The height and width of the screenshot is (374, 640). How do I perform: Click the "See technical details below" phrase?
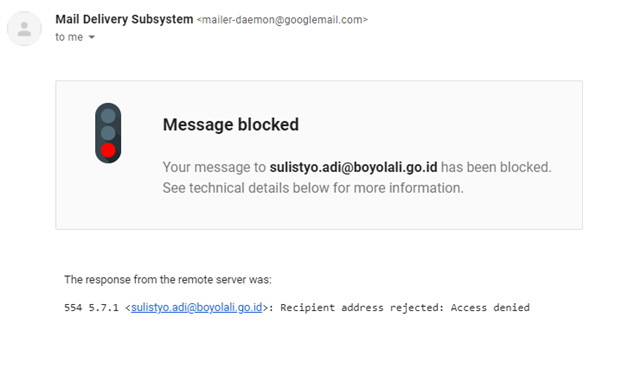click(246, 188)
